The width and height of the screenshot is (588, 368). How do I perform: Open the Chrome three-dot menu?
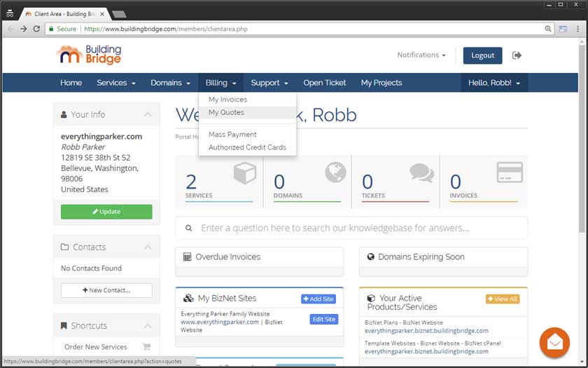577,29
